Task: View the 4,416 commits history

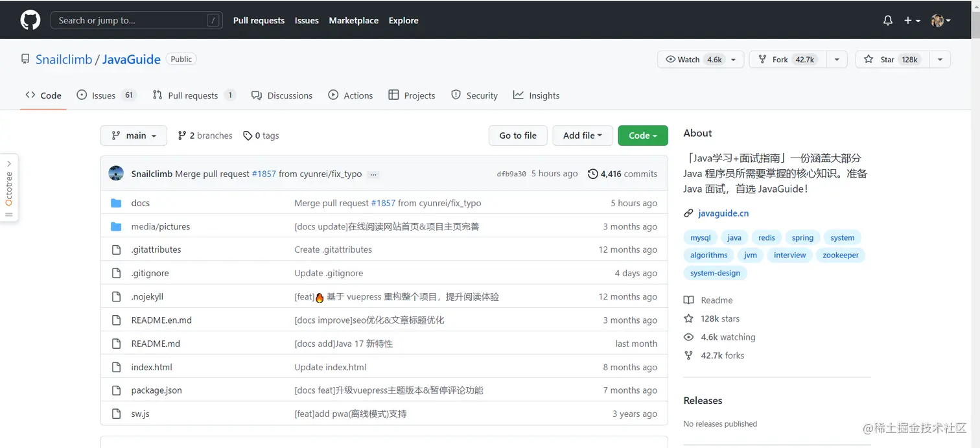Action: click(x=622, y=174)
